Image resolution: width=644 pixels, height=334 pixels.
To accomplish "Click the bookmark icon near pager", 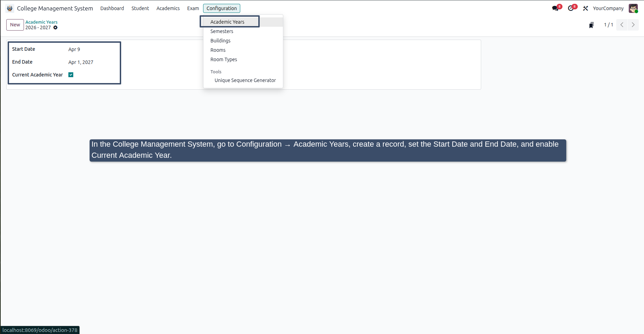I will tap(592, 25).
